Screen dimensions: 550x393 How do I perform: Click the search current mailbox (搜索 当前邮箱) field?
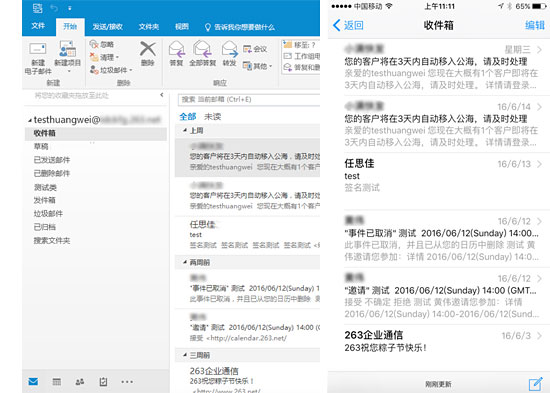tap(249, 100)
